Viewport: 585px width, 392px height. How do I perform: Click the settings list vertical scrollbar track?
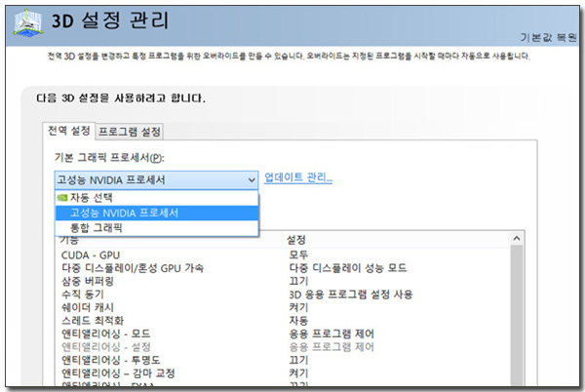[517, 317]
